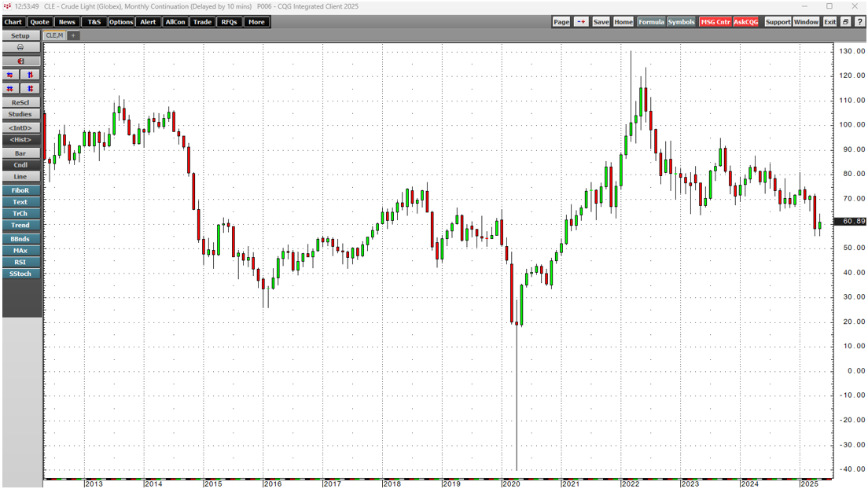Screen dimensions: 868x489
Task: Open the Studies list
Action: (x=20, y=114)
